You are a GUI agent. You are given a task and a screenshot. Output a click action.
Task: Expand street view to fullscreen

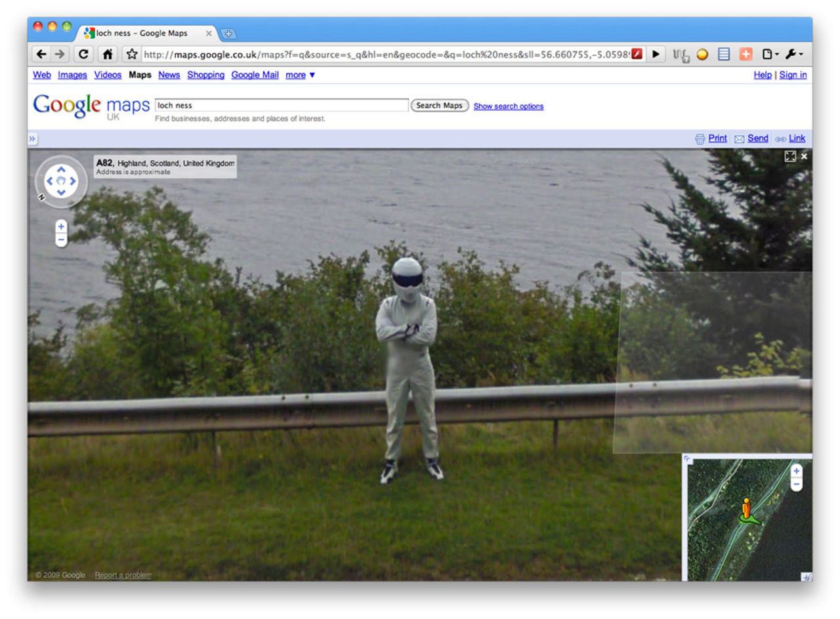791,156
